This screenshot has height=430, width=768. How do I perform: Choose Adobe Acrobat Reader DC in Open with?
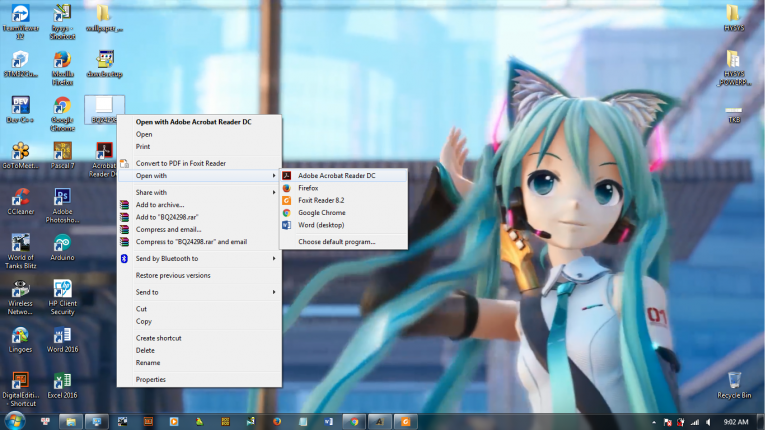pos(336,176)
